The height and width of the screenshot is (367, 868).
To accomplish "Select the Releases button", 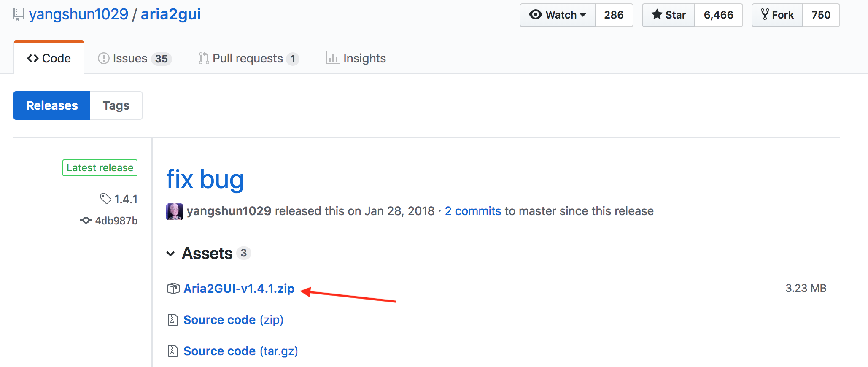I will 52,105.
